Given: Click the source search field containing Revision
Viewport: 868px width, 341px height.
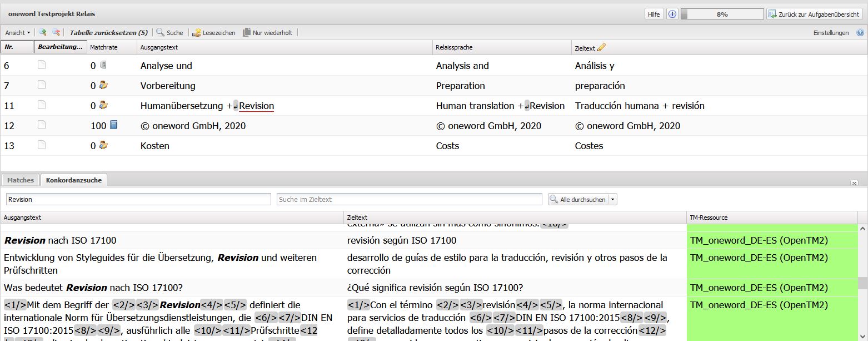Looking at the screenshot, I should point(138,199).
